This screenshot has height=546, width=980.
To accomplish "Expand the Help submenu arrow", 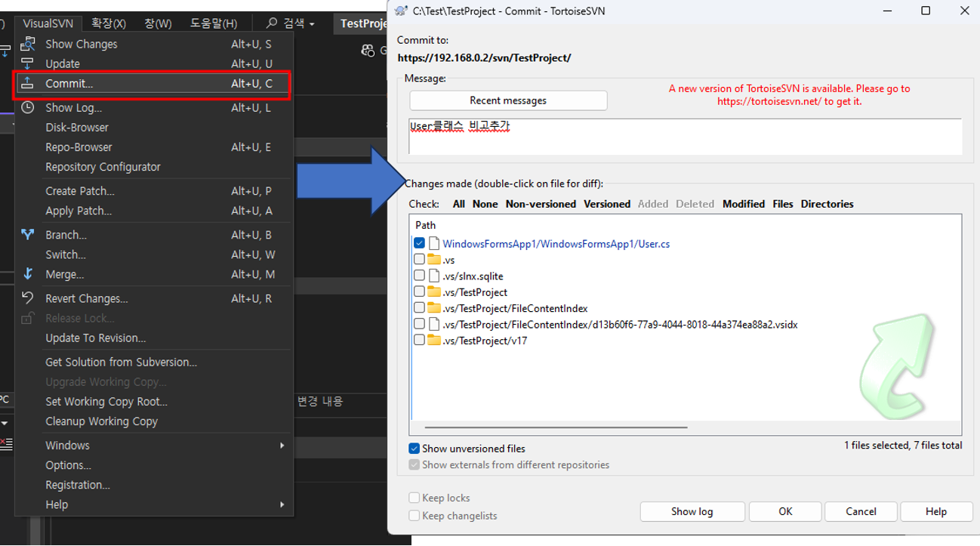I will [x=282, y=504].
